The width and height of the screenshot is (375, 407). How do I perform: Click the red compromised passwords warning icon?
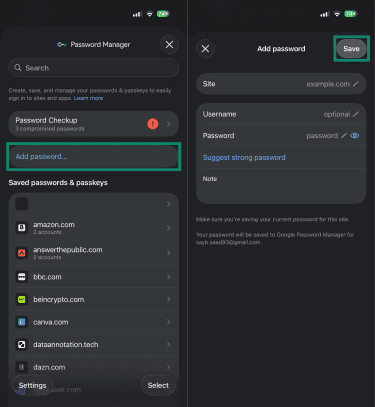tap(153, 124)
